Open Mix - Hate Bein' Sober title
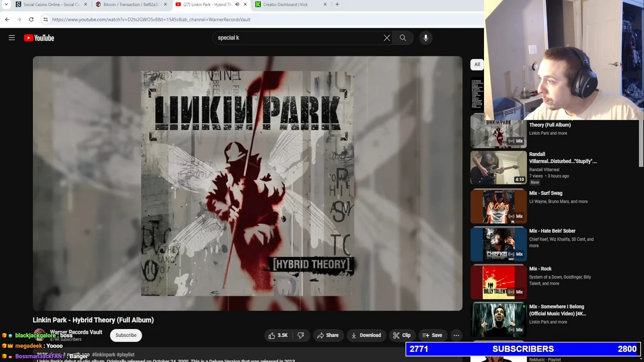Image resolution: width=644 pixels, height=362 pixels. pyautogui.click(x=552, y=231)
